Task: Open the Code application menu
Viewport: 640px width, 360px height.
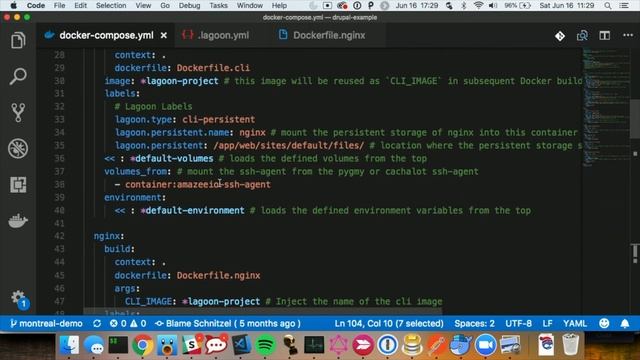Action: (36, 5)
